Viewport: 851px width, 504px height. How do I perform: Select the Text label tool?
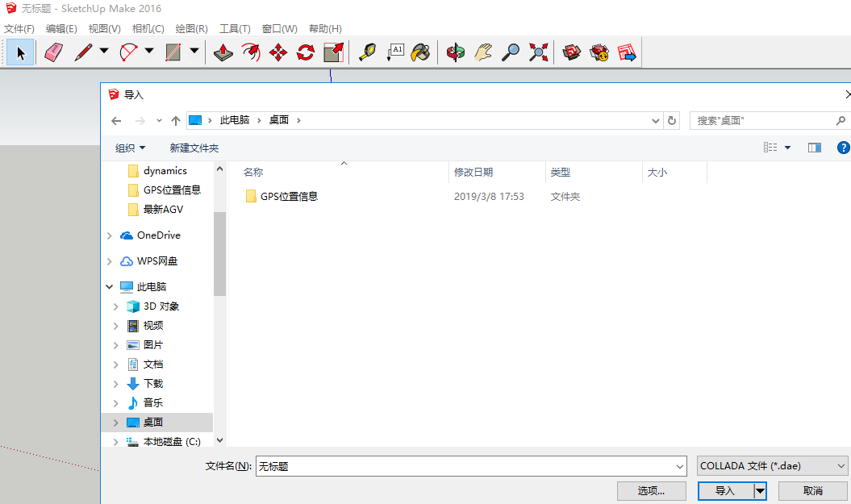[x=395, y=52]
